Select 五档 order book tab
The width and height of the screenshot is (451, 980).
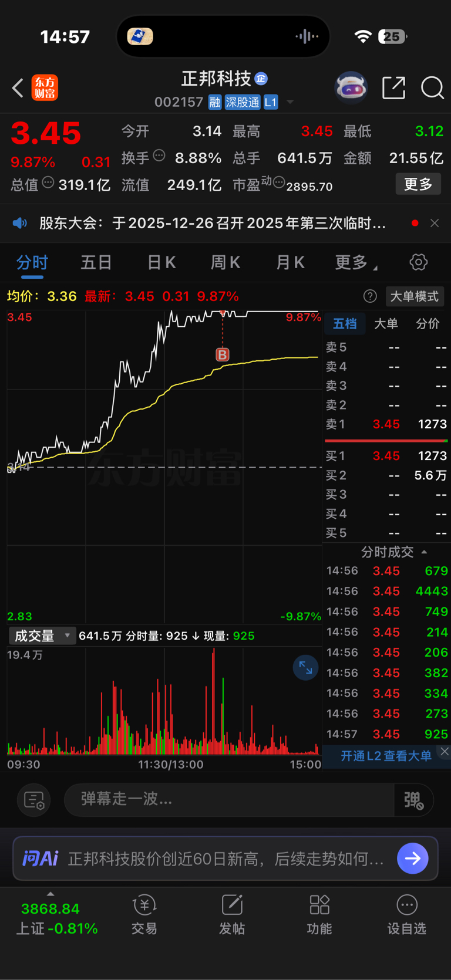(x=345, y=323)
